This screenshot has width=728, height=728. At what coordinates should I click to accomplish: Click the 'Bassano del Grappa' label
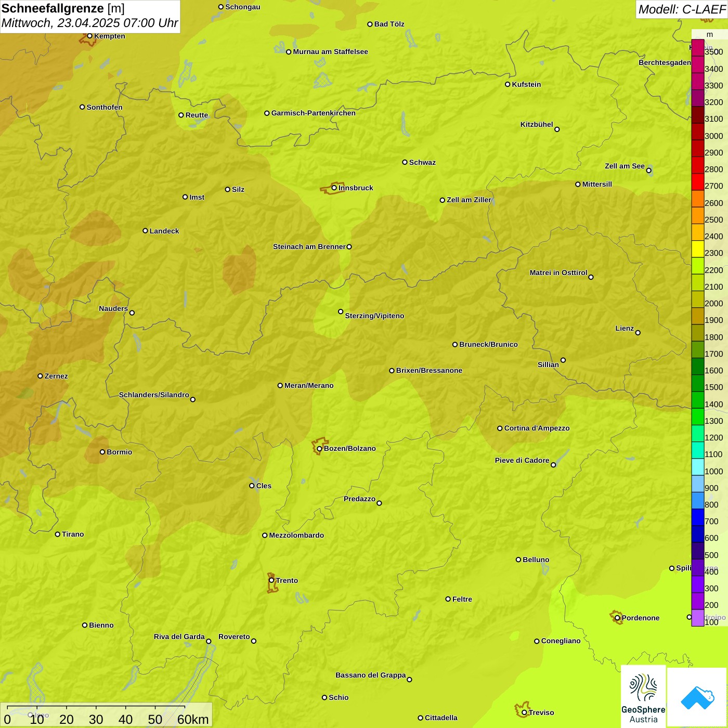(x=371, y=675)
